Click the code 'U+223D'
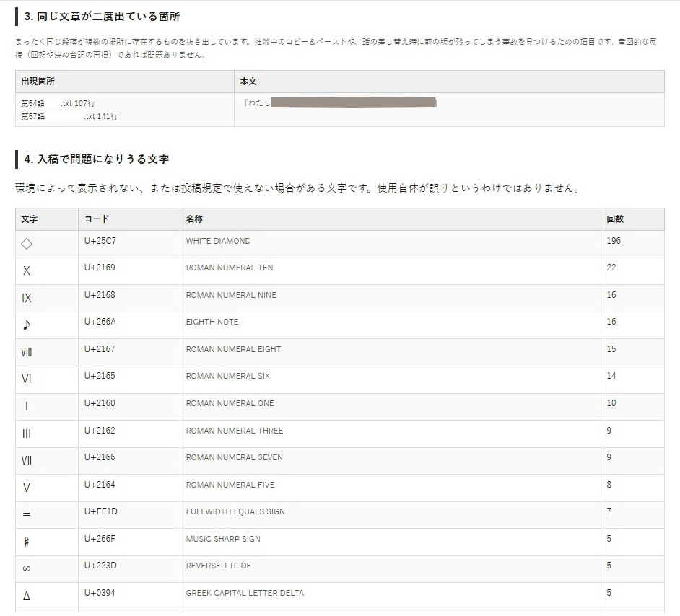680x616 pixels. (100, 566)
